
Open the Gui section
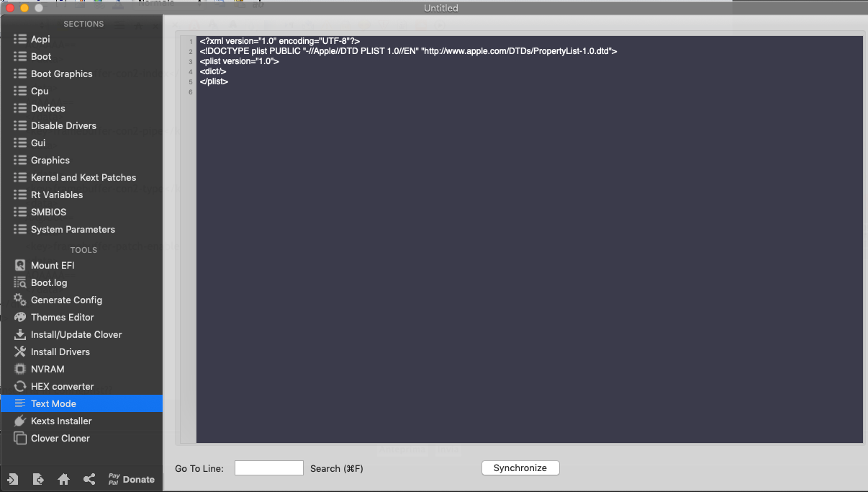click(81, 143)
